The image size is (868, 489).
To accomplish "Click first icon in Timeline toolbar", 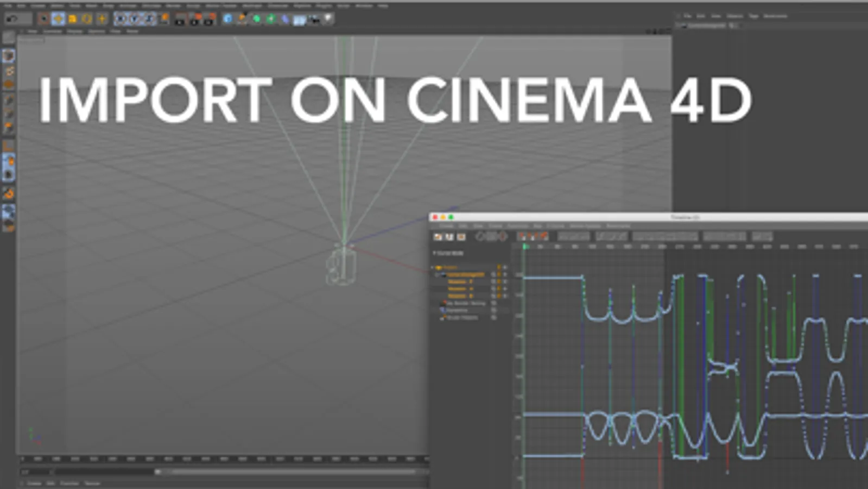I will pyautogui.click(x=438, y=236).
